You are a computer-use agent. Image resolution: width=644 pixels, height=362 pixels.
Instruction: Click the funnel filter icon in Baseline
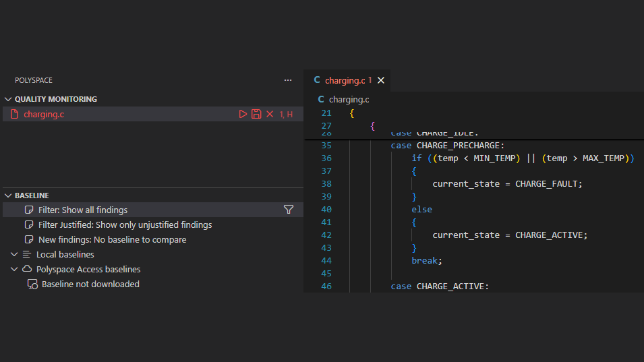[x=289, y=210]
